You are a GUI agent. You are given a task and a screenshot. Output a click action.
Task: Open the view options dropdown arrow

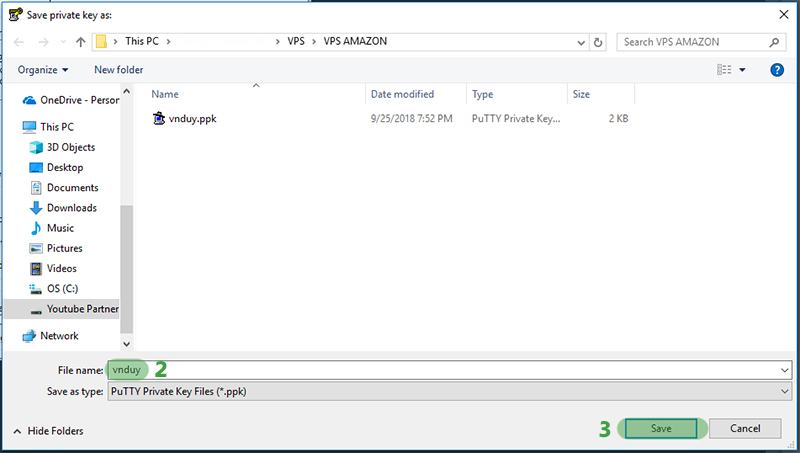[x=743, y=70]
